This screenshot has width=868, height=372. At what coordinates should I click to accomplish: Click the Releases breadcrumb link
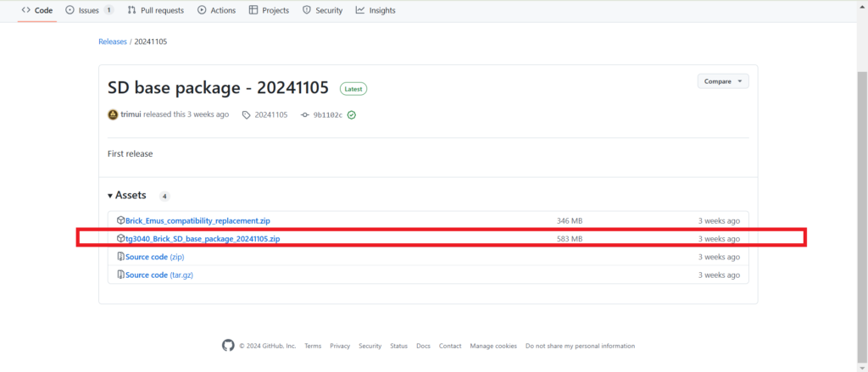[113, 42]
